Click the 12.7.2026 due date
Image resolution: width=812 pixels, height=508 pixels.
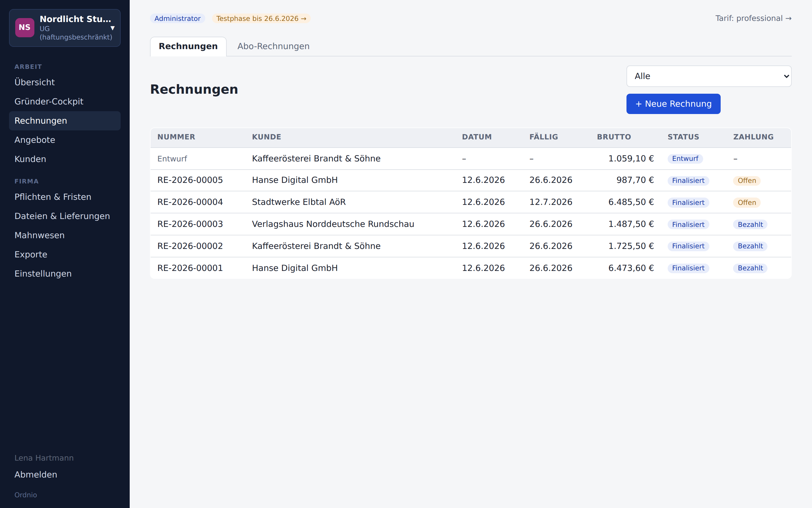[x=551, y=202]
